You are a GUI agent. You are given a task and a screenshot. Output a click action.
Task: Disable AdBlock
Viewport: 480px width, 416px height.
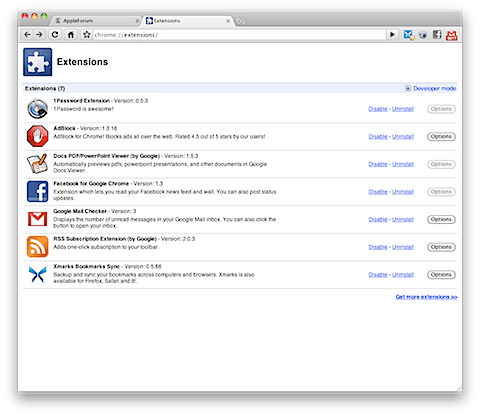tap(378, 137)
